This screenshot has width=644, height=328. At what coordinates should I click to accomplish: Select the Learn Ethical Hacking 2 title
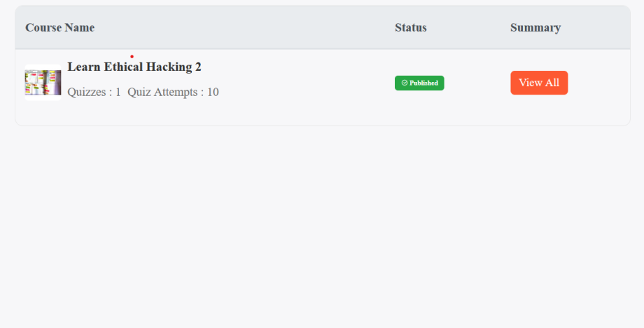coord(134,67)
